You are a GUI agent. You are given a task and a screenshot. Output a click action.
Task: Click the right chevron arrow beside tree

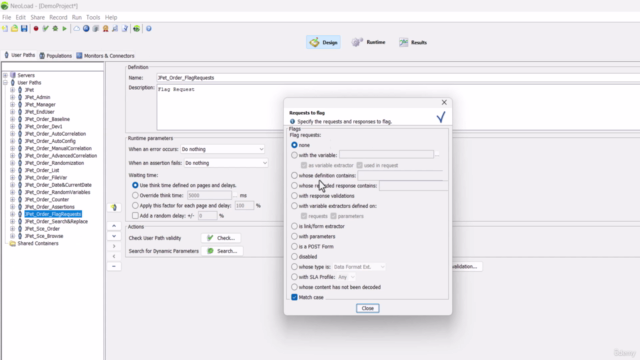click(x=114, y=246)
